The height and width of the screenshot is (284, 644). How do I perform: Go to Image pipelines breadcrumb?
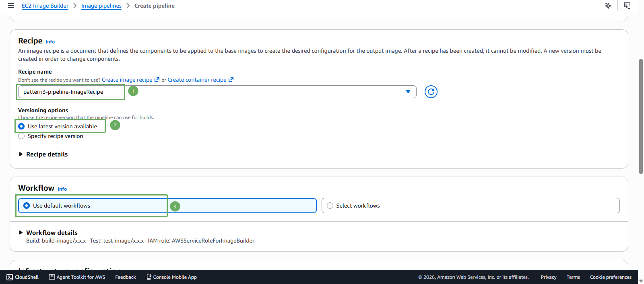[x=101, y=6]
